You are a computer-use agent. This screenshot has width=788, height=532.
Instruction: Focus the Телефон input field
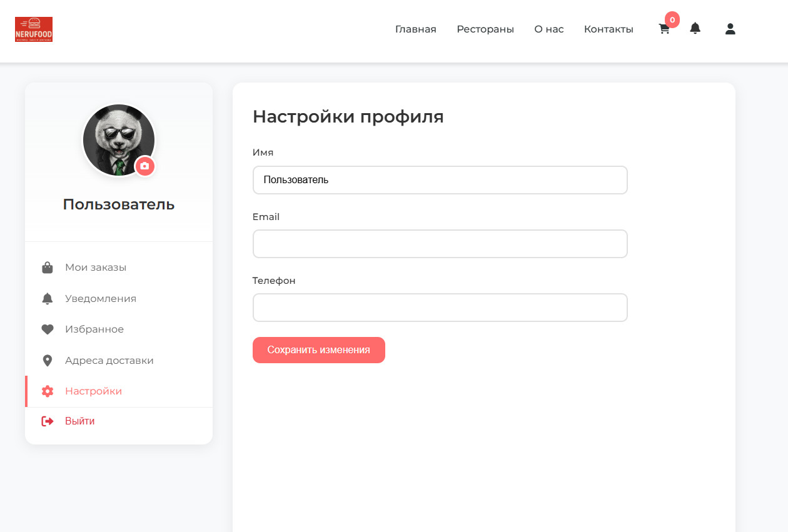click(440, 308)
